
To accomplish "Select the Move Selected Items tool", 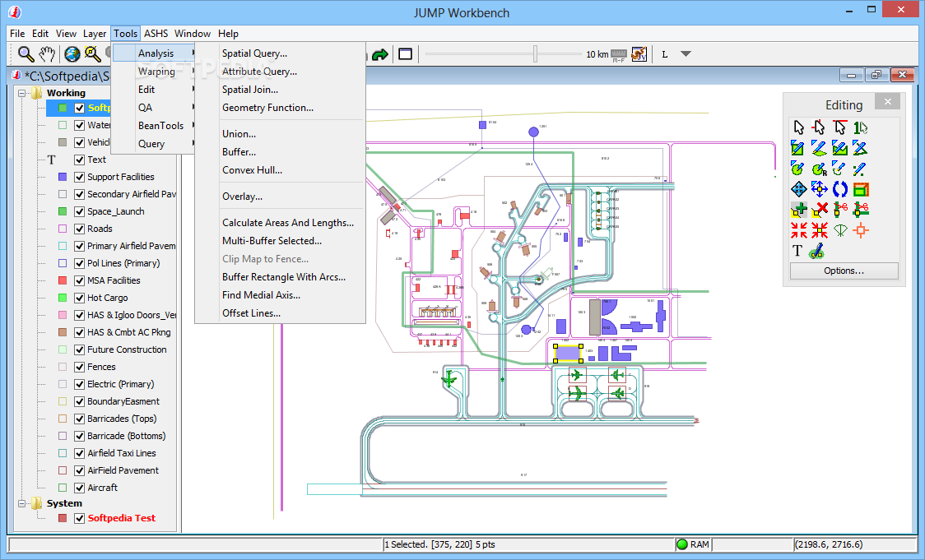I will point(797,189).
